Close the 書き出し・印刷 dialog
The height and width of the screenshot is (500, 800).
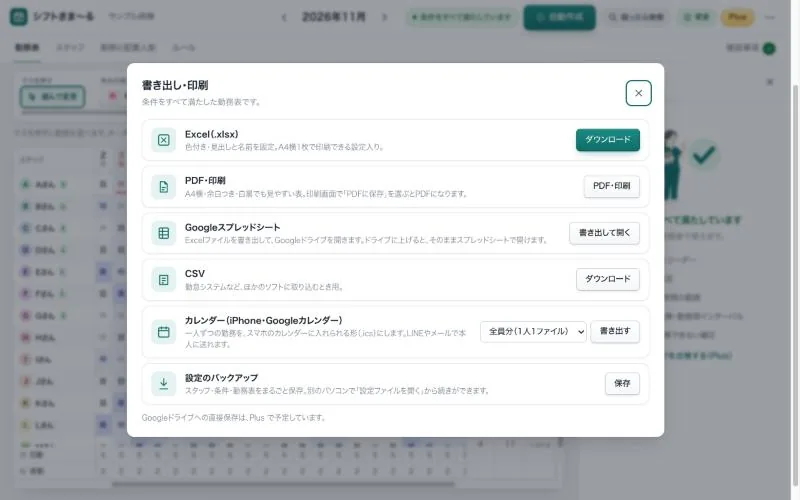coord(638,93)
